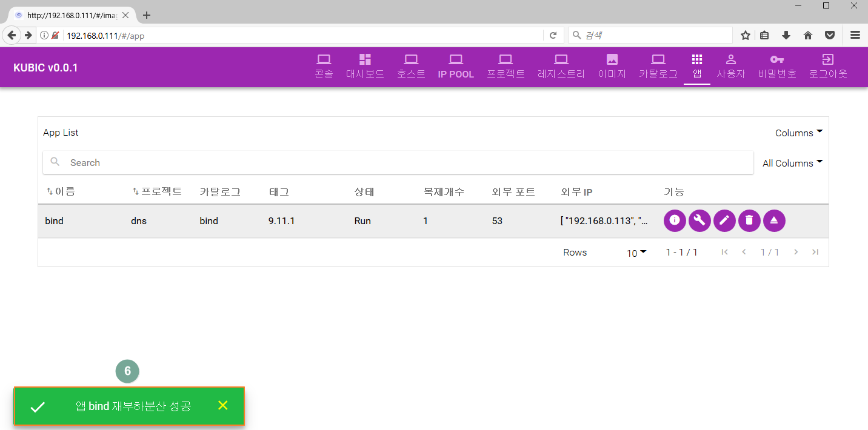Open the bookmarks list icon
Viewport: 868px width, 430px height.
coord(764,35)
